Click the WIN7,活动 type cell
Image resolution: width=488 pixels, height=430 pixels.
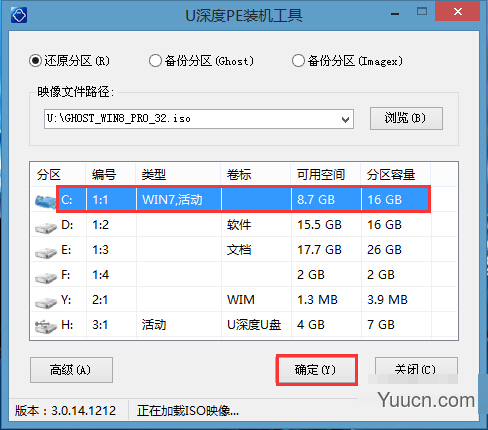tap(172, 200)
